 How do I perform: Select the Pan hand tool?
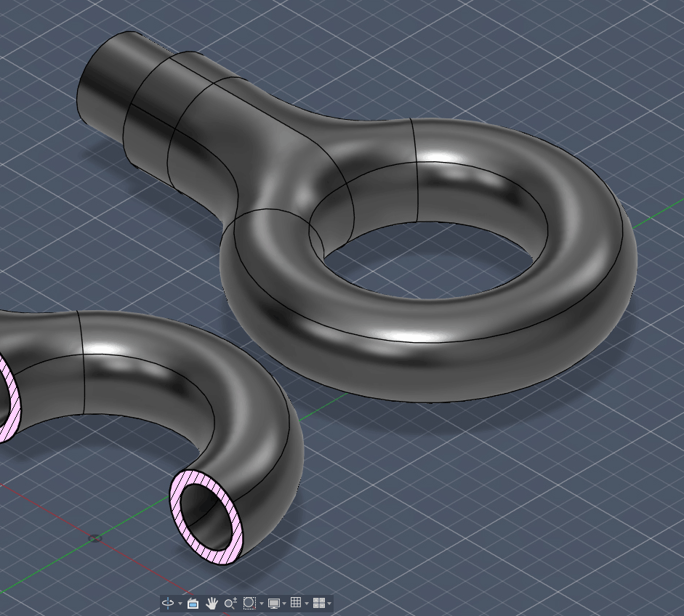(x=212, y=603)
